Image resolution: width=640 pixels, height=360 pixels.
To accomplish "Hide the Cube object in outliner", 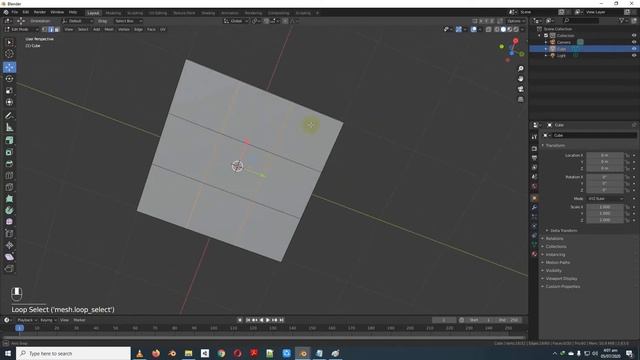I will coord(634,49).
